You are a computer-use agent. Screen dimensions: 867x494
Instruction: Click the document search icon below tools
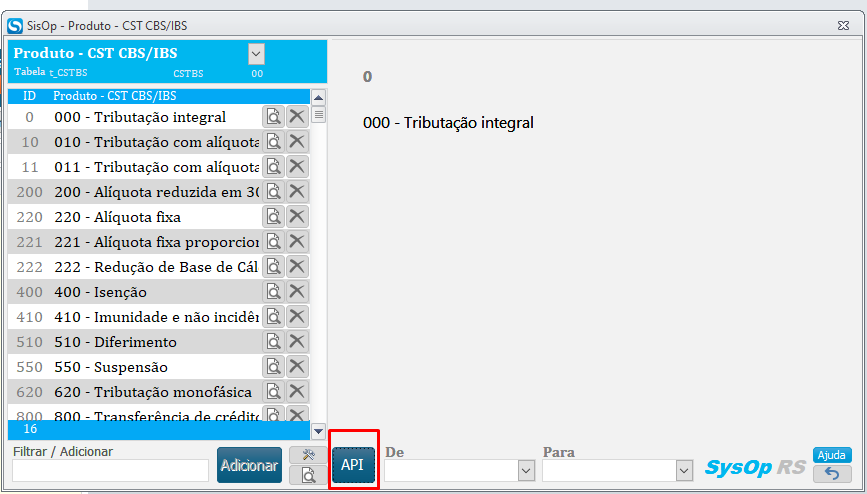pyautogui.click(x=304, y=475)
